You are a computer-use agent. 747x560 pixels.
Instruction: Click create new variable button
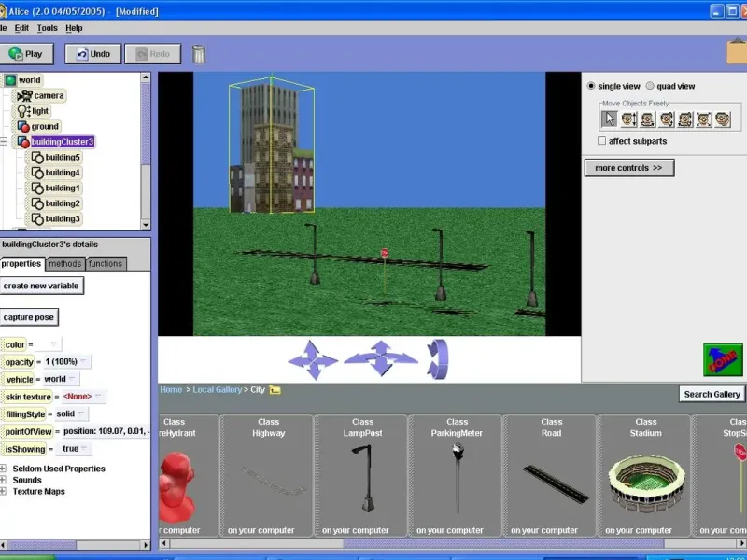(41, 286)
